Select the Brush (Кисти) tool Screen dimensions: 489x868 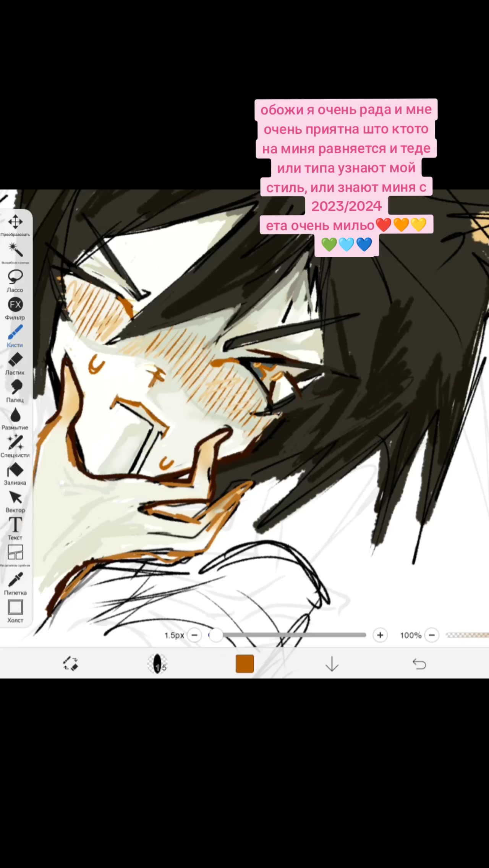point(15,336)
